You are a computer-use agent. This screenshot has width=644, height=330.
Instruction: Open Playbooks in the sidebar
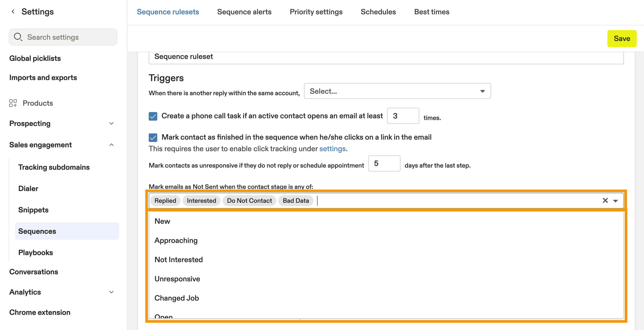click(35, 253)
